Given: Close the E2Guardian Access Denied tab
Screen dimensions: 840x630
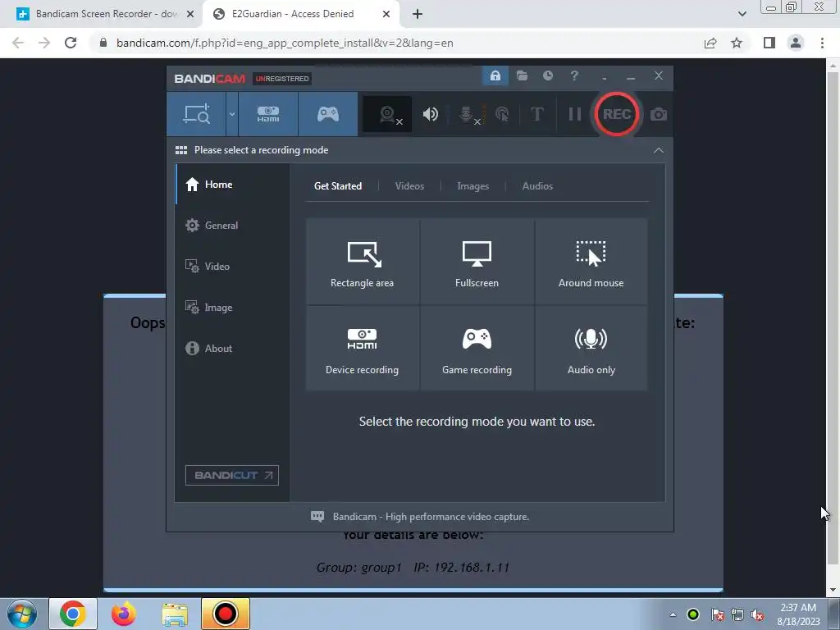Looking at the screenshot, I should click(386, 14).
